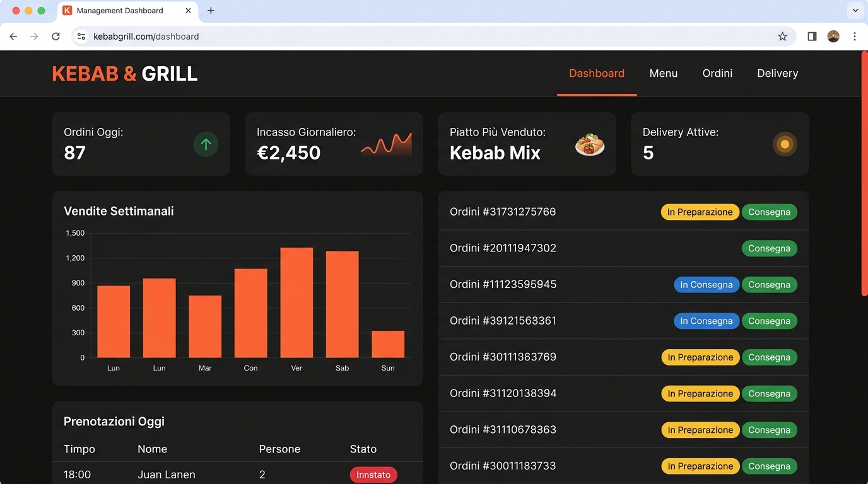
Task: Open the Chrome three-dot menu
Action: point(855,36)
